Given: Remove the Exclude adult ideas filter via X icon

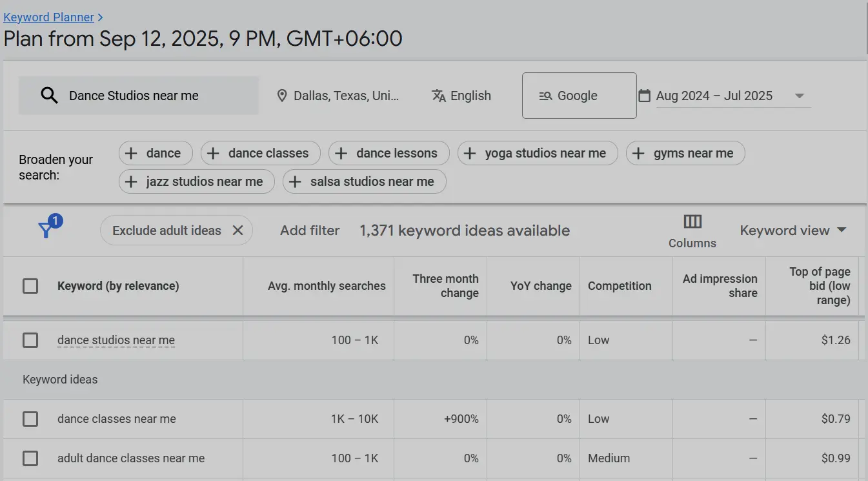Looking at the screenshot, I should coord(238,230).
